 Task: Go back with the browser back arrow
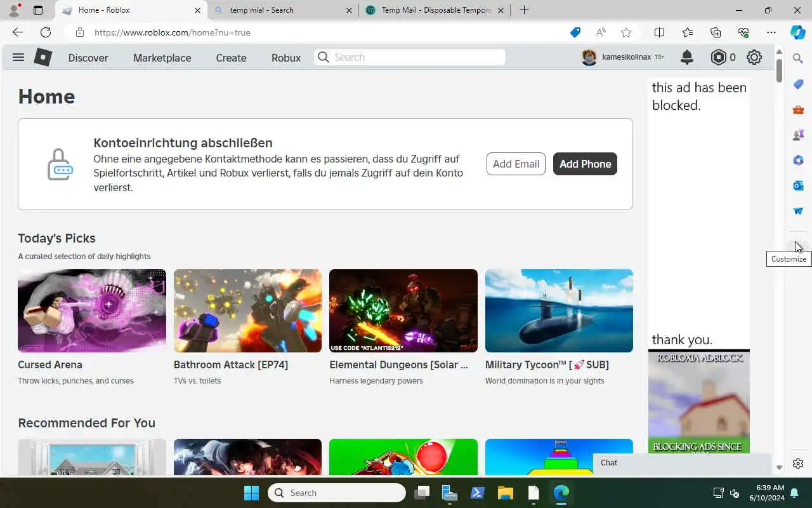tap(17, 32)
